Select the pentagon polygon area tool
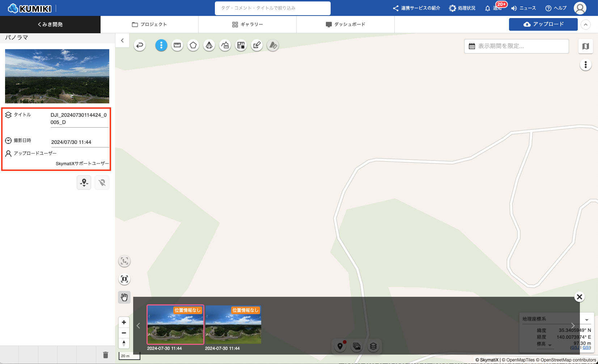This screenshot has width=598, height=364. coord(193,45)
